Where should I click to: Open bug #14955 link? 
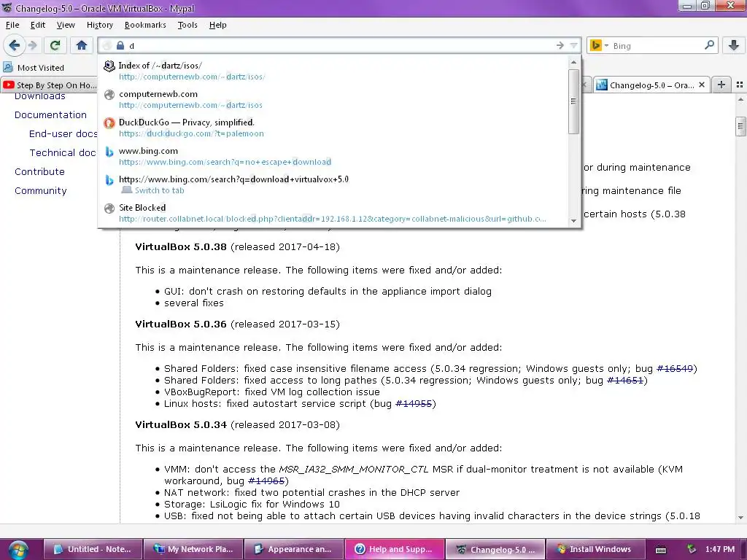click(414, 404)
